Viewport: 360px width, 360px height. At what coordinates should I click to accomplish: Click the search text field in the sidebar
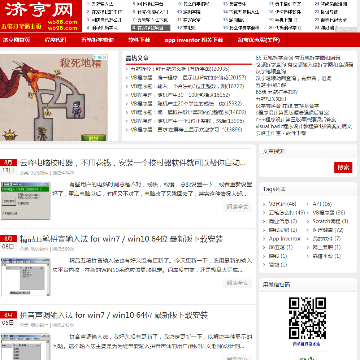click(x=298, y=167)
